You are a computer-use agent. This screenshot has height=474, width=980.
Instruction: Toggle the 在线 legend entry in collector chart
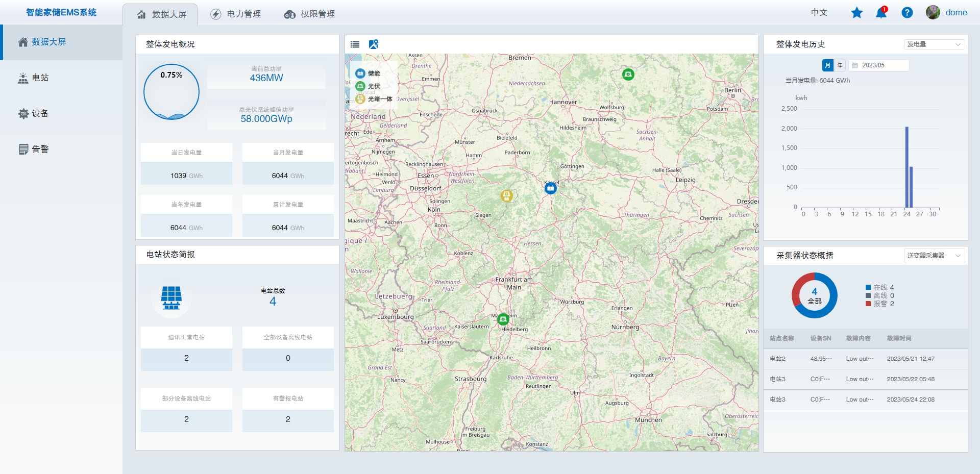coord(879,287)
